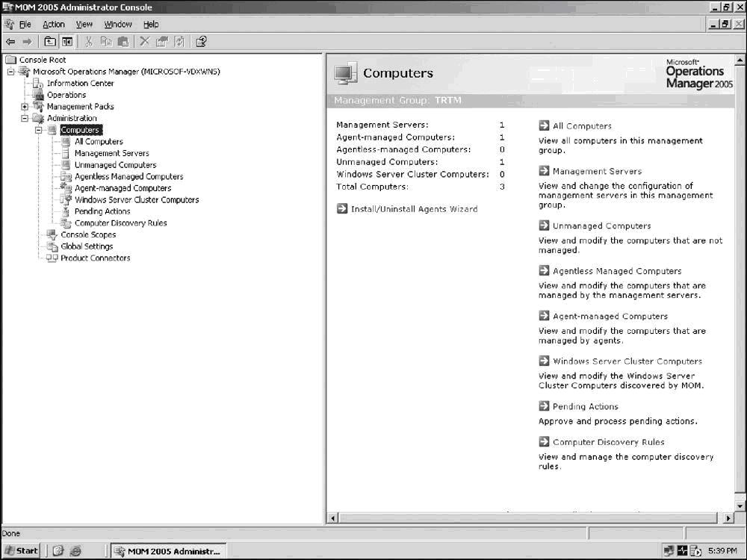
Task: Click the Up One Level toolbar icon
Action: pyautogui.click(x=50, y=42)
